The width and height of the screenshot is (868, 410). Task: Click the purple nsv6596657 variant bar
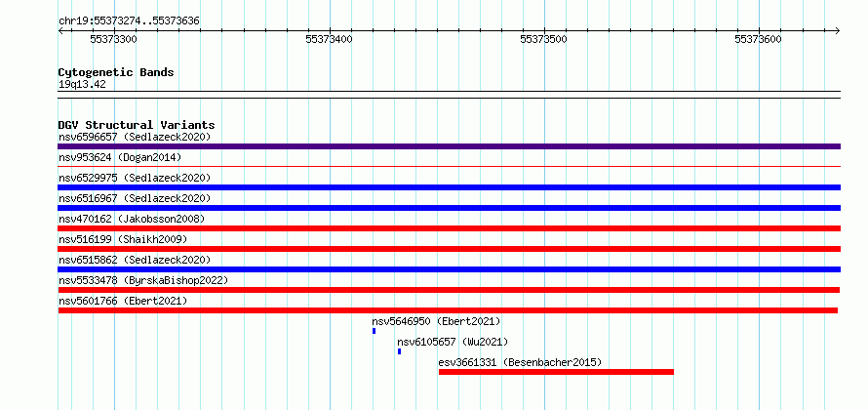click(x=449, y=146)
